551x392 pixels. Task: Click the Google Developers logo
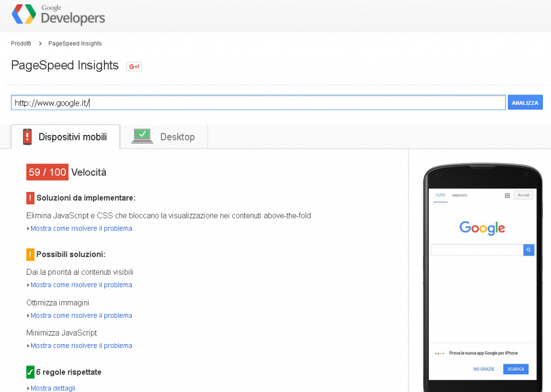point(58,15)
